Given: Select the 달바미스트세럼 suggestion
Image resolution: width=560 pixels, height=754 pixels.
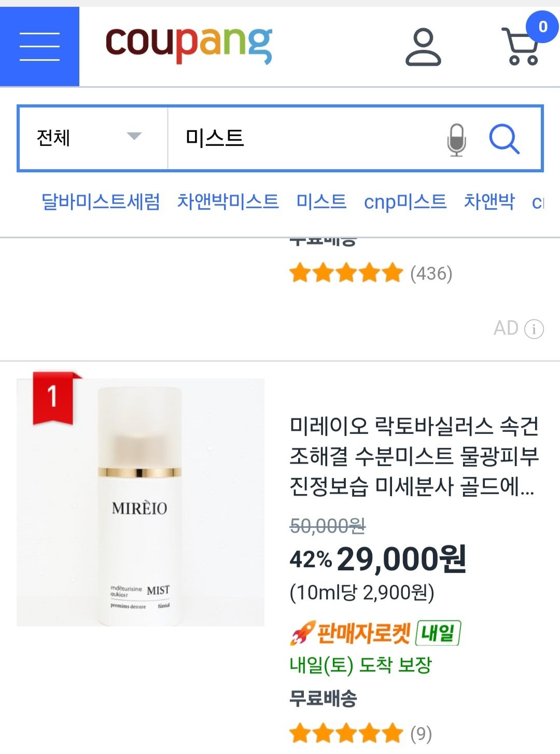Looking at the screenshot, I should coord(101,201).
